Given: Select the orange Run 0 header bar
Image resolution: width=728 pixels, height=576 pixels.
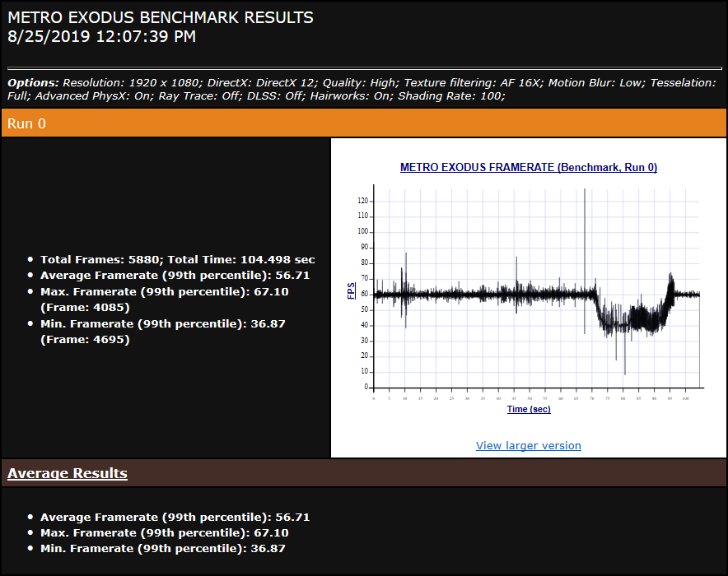Looking at the screenshot, I should (363, 123).
